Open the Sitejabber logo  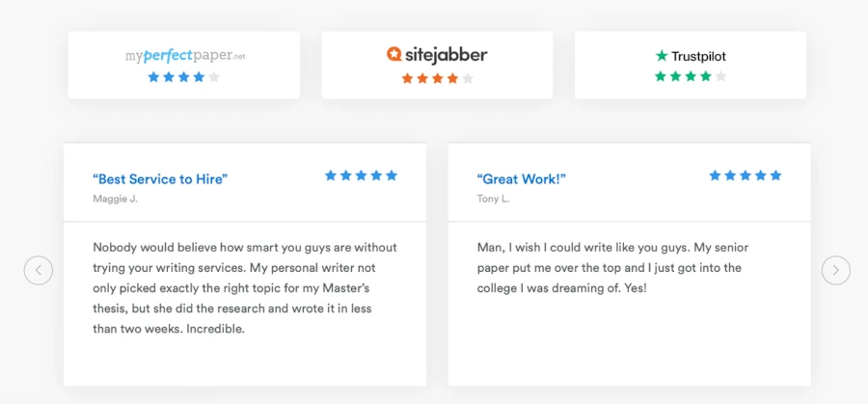pos(437,54)
